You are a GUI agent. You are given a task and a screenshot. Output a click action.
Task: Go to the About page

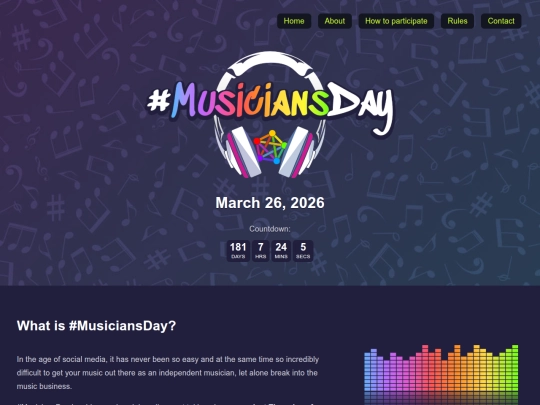click(334, 21)
